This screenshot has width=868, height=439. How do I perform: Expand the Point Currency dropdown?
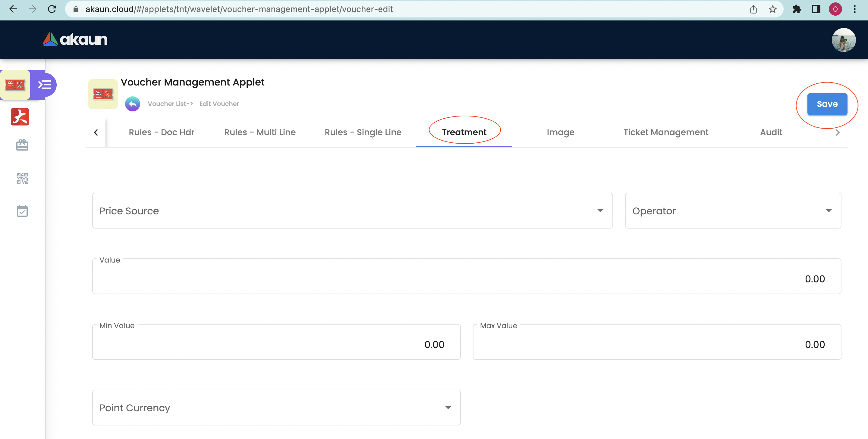(276, 408)
